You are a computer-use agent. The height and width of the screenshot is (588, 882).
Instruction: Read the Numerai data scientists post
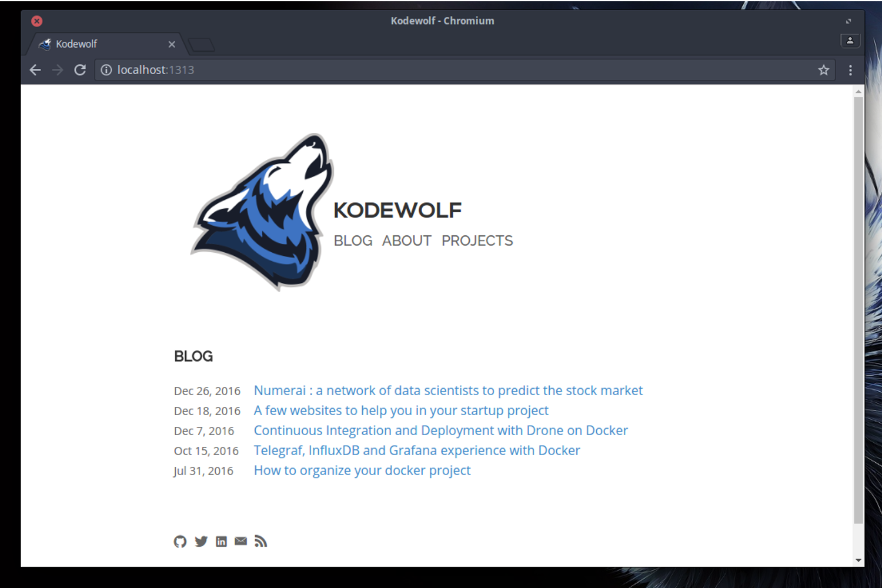pyautogui.click(x=448, y=390)
